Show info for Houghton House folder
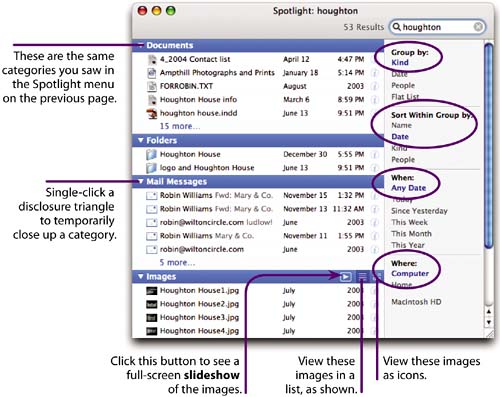Image resolution: width=500 pixels, height=397 pixels. tap(375, 154)
